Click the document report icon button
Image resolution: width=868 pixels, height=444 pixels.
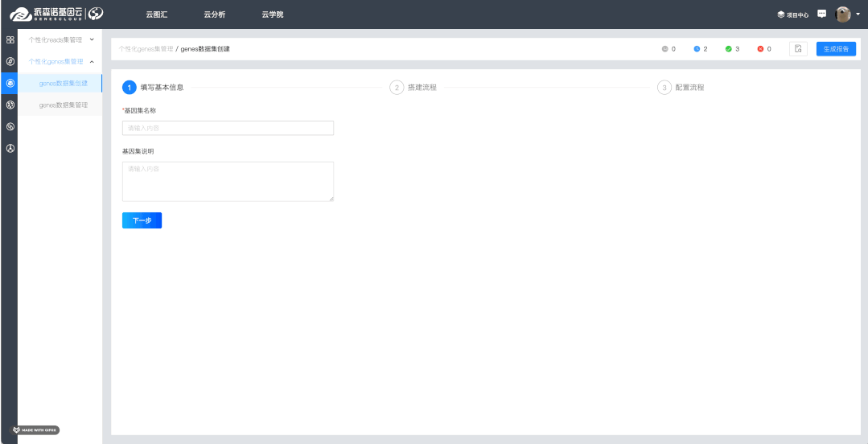point(798,49)
